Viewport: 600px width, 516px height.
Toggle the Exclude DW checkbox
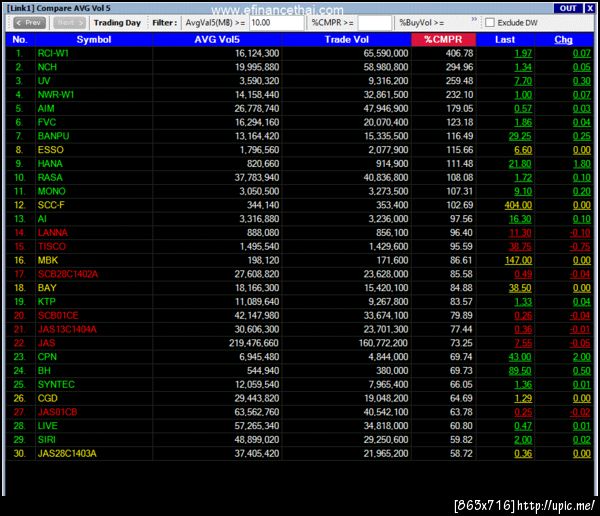click(x=489, y=23)
